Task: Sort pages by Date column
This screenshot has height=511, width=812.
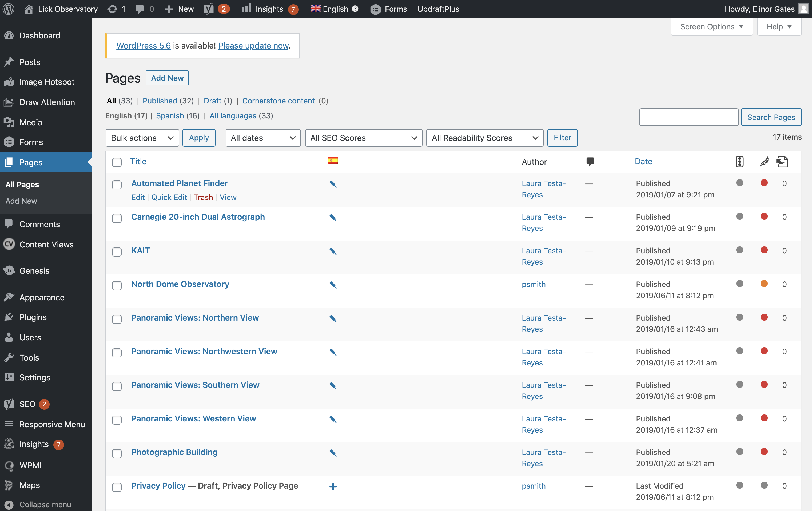Action: (x=643, y=161)
